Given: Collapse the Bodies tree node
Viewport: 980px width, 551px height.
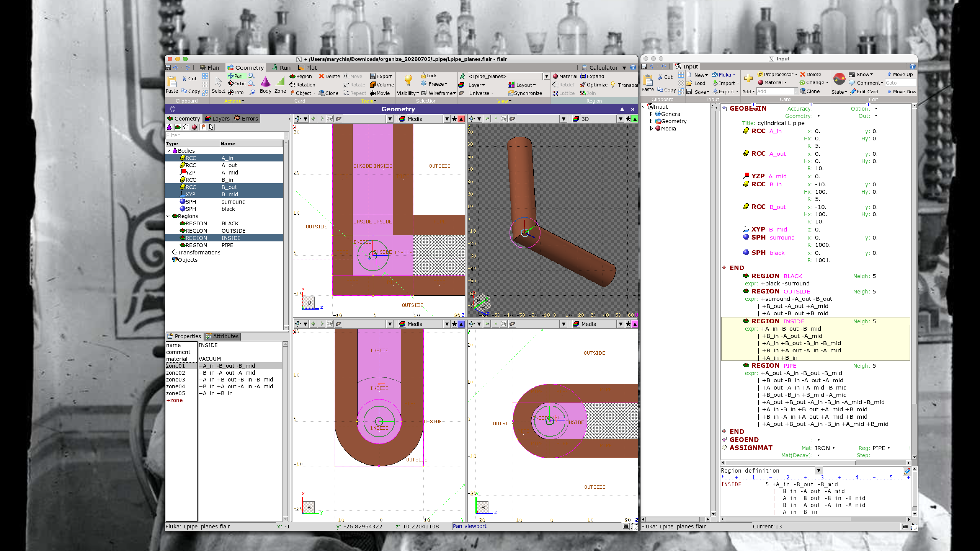Looking at the screenshot, I should click(168, 151).
